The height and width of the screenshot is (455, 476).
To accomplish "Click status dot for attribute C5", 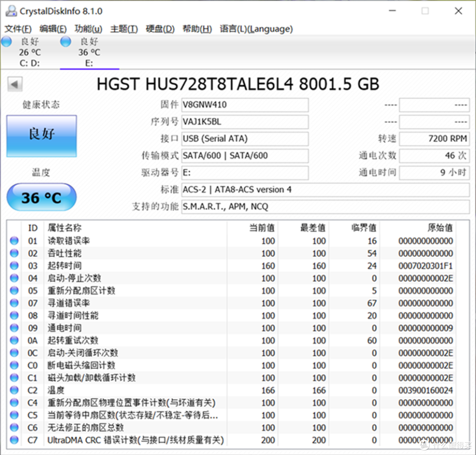I will click(x=14, y=415).
